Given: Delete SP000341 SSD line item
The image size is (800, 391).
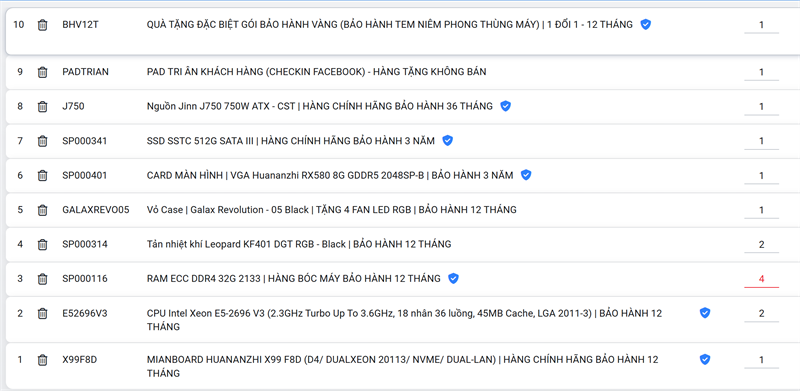Looking at the screenshot, I should point(42,141).
